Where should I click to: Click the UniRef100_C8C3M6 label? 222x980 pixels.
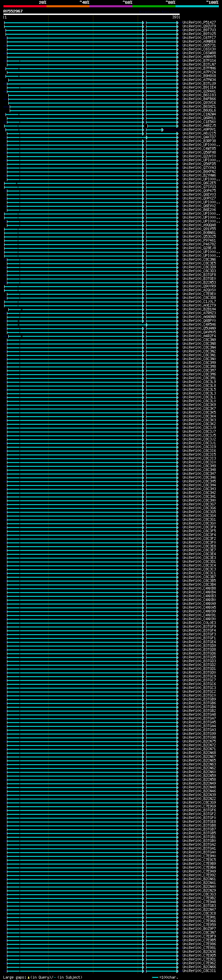[x=199, y=374]
